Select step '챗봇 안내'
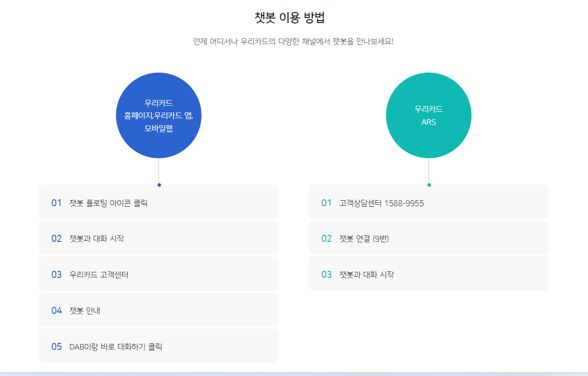Viewport: 588px width, 376px height. (x=158, y=310)
